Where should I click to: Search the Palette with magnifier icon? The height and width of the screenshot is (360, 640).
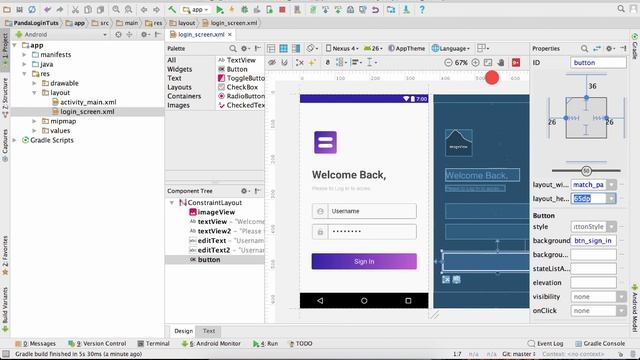coord(233,49)
